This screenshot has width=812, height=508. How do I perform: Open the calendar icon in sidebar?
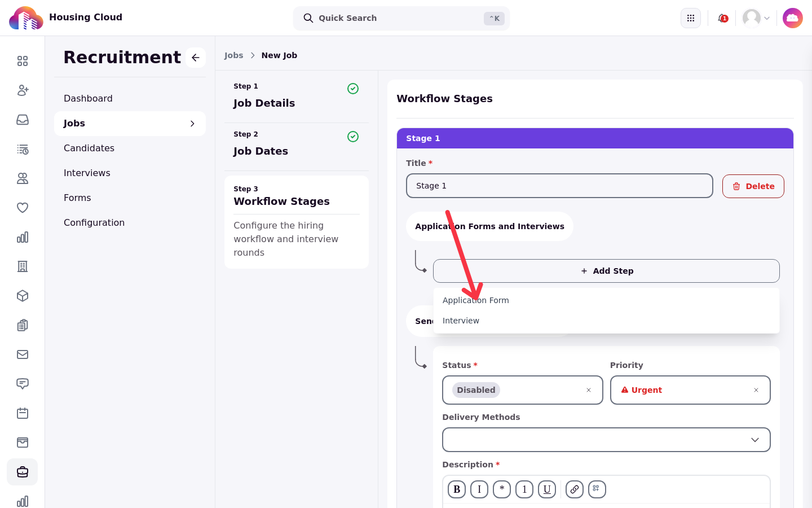(23, 413)
